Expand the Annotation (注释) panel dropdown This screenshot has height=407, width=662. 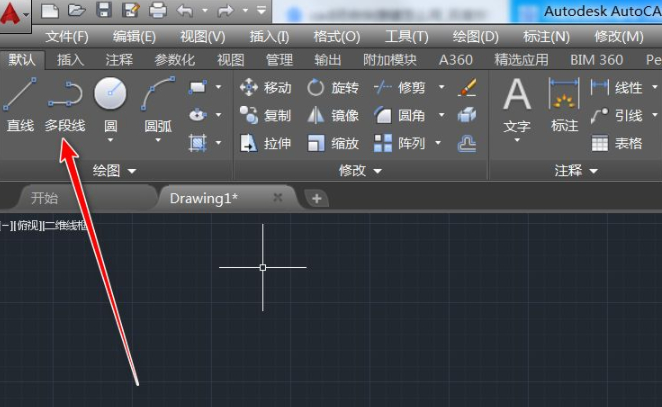[577, 171]
